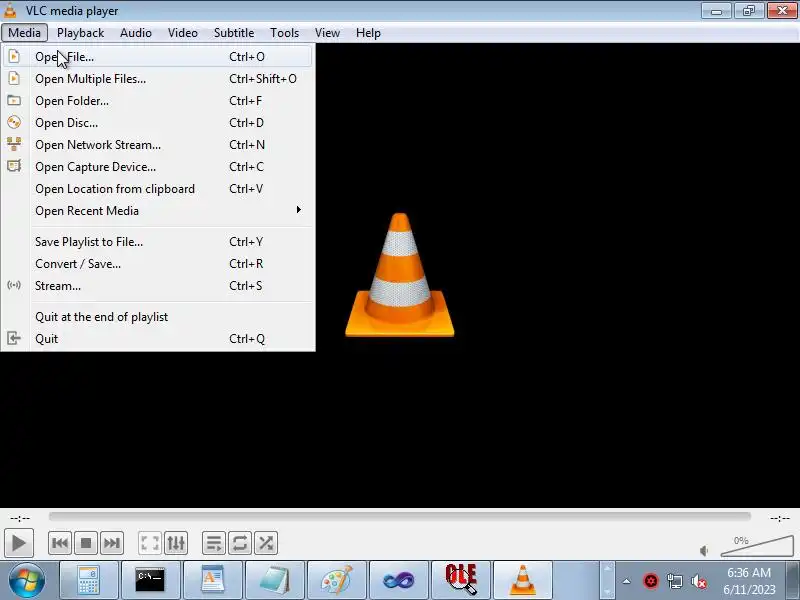Screen dimensions: 800x600
Task: Choose Open Location from clipboard
Action: 158,189
